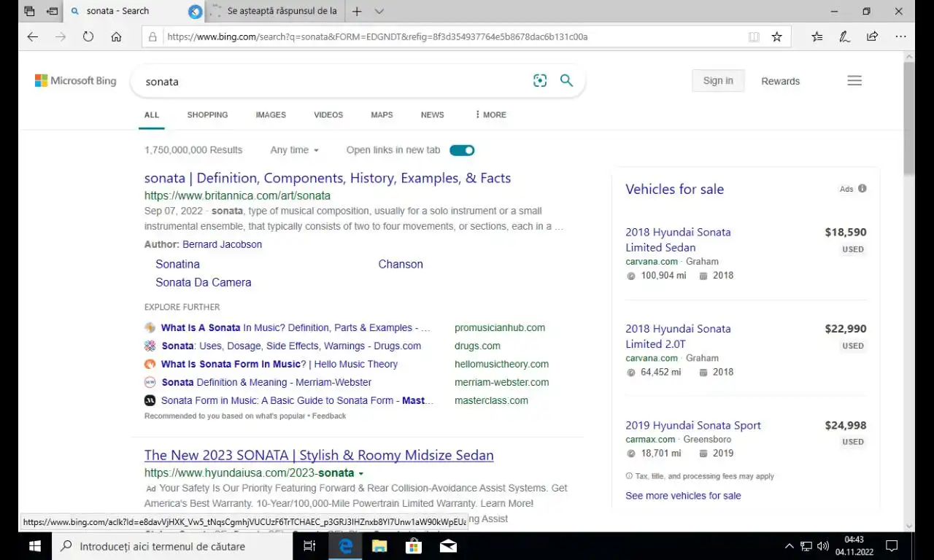Viewport: 934px width, 560px height.
Task: Expand the Any time filter dropdown
Action: tap(295, 150)
